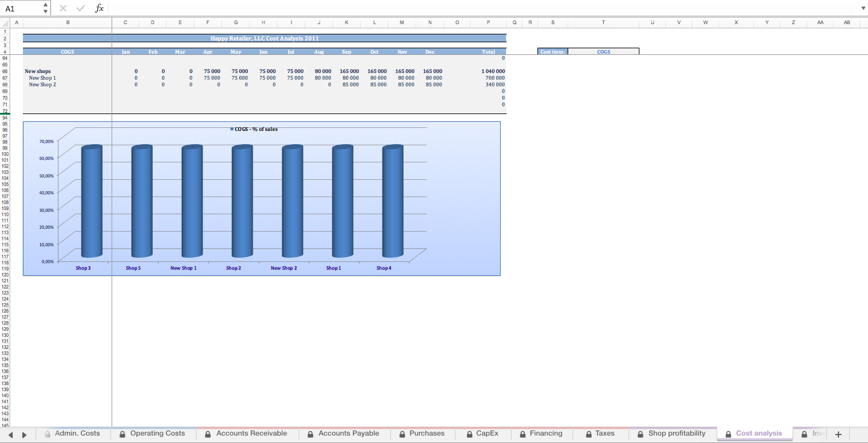Select the COGS cost item cell
The width and height of the screenshot is (868, 443).
(x=603, y=51)
